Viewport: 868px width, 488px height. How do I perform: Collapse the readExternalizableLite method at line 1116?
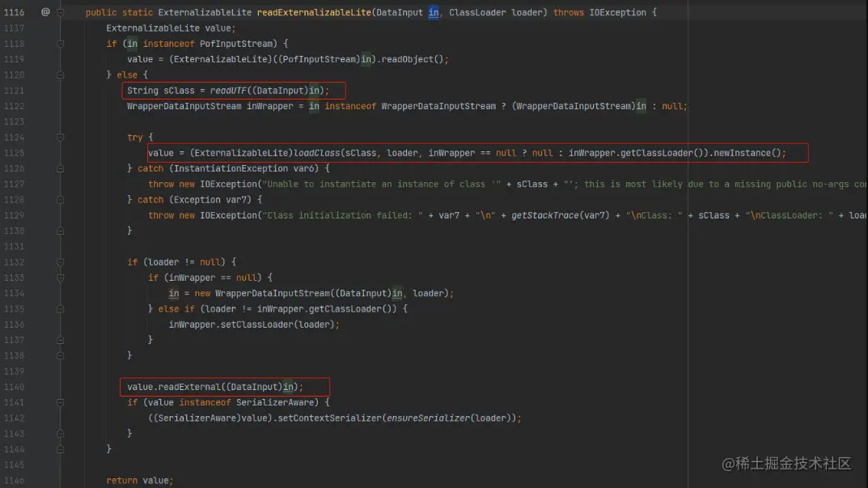click(61, 12)
